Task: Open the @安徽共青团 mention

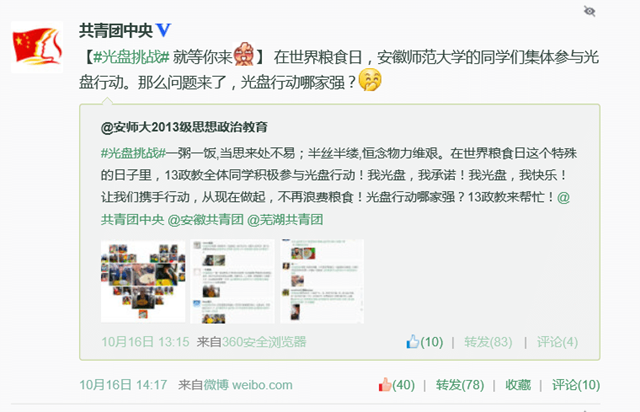Action: pos(205,220)
